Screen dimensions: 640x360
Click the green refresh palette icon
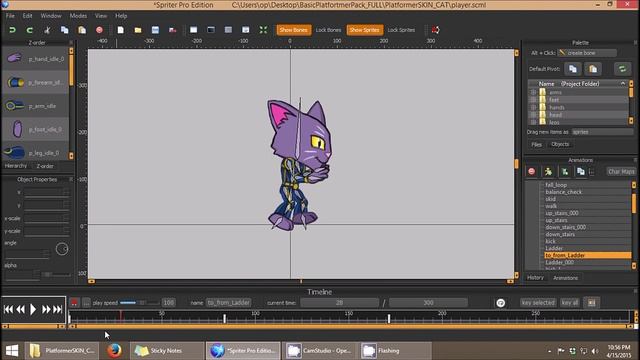click(622, 69)
